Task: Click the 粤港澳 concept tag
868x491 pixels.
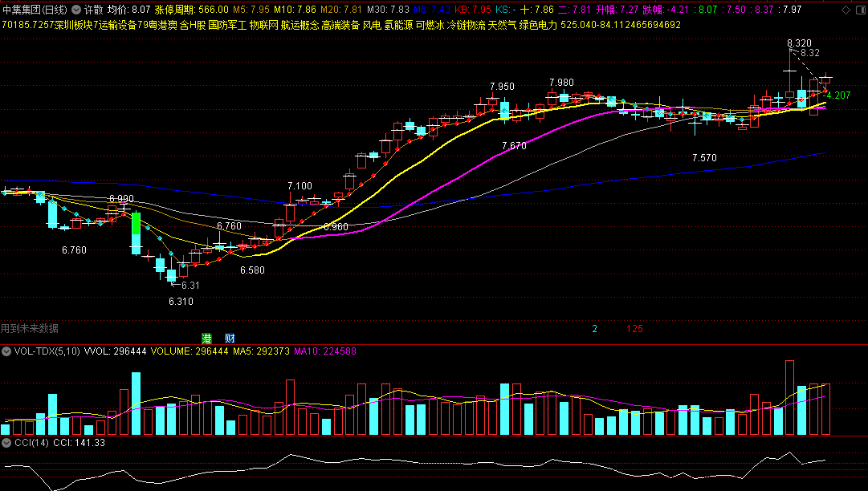Action: (163, 25)
